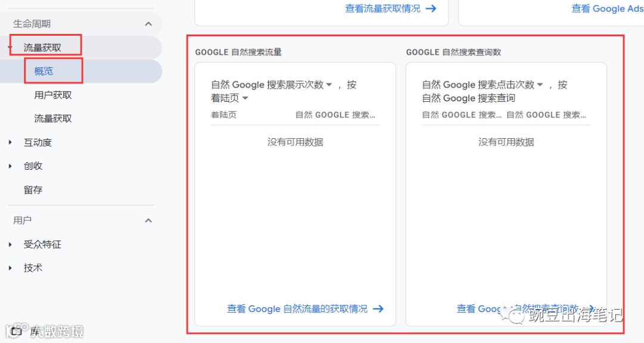Click 查看流量获取情况 link
Image resolution: width=644 pixels, height=343 pixels.
pos(382,8)
